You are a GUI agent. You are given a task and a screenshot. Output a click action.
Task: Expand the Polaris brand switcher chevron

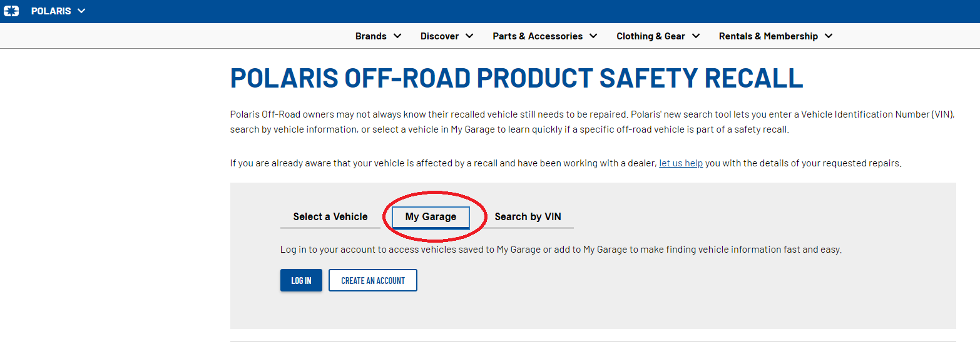[x=81, y=11]
